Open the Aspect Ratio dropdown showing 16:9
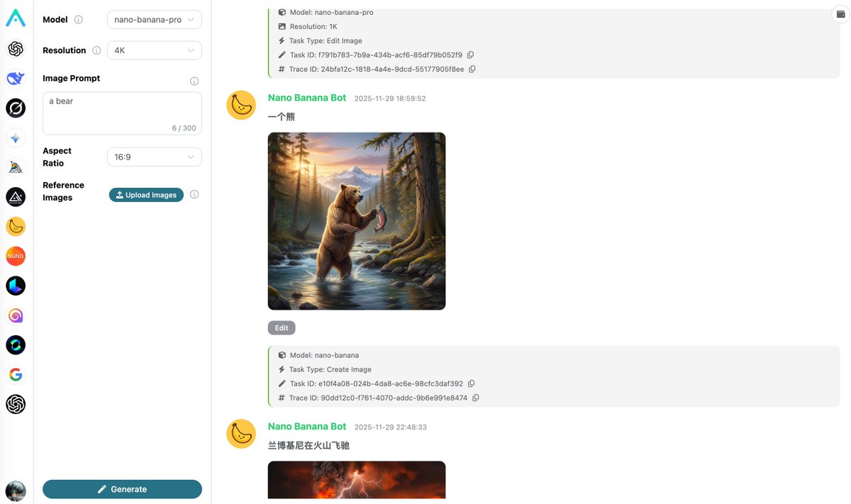This screenshot has width=851, height=504. click(155, 157)
